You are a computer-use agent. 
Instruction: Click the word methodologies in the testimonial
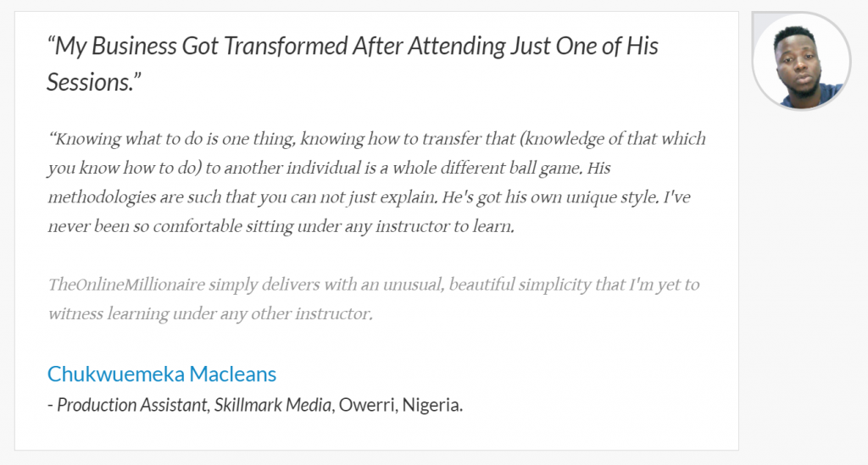pos(102,197)
